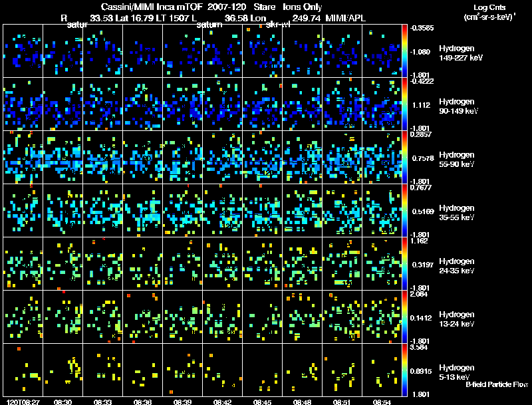Click the 'Stare' word in title
Image resolution: width=532 pixels, height=405 pixels.
pyautogui.click(x=265, y=7)
